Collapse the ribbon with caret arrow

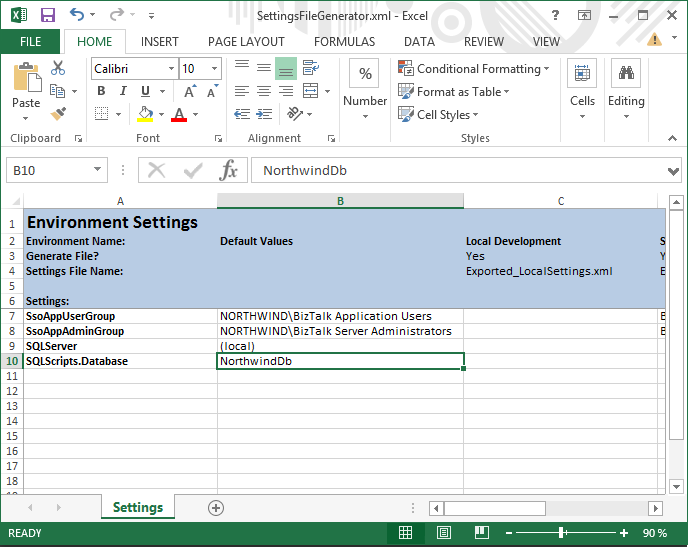coord(672,138)
